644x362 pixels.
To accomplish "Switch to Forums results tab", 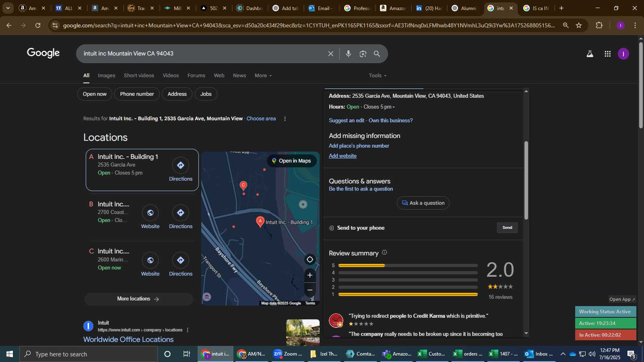I will [196, 76].
